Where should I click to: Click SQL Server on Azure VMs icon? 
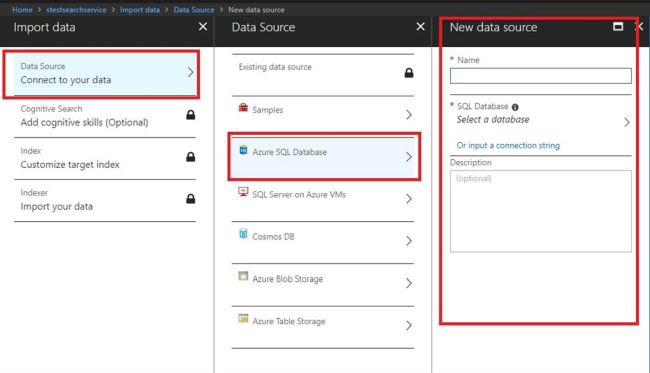point(243,192)
